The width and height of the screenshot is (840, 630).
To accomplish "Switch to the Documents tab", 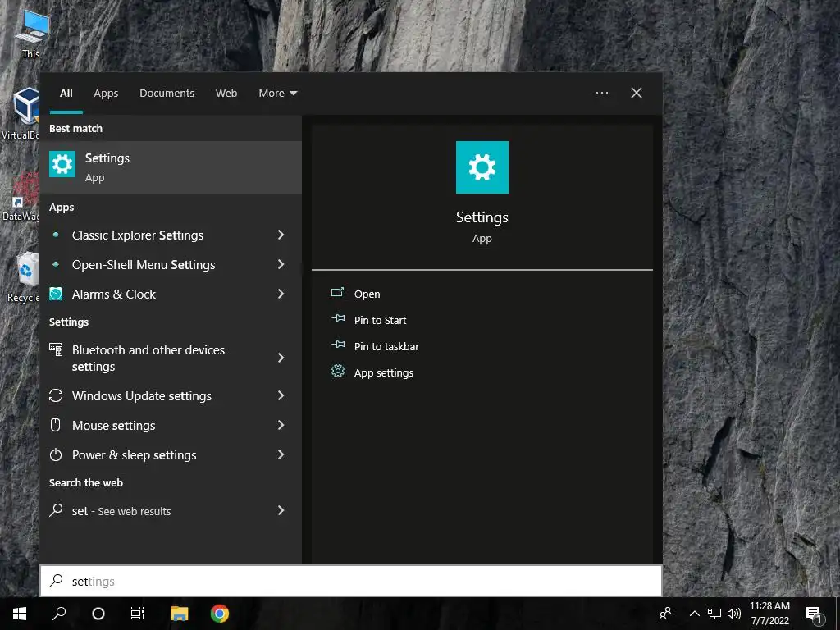I will pos(167,94).
